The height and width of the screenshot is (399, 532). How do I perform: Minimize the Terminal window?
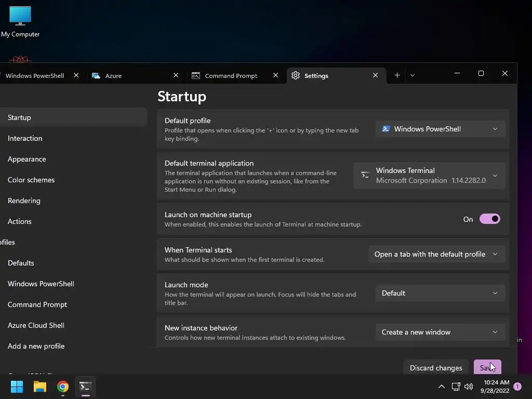457,73
